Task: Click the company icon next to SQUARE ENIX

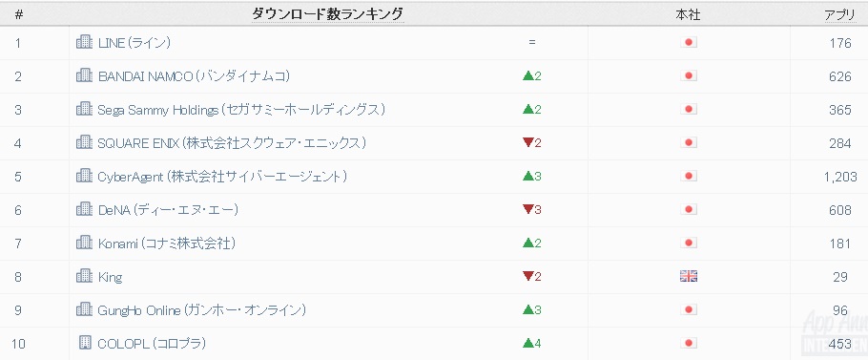Action: pyautogui.click(x=84, y=142)
